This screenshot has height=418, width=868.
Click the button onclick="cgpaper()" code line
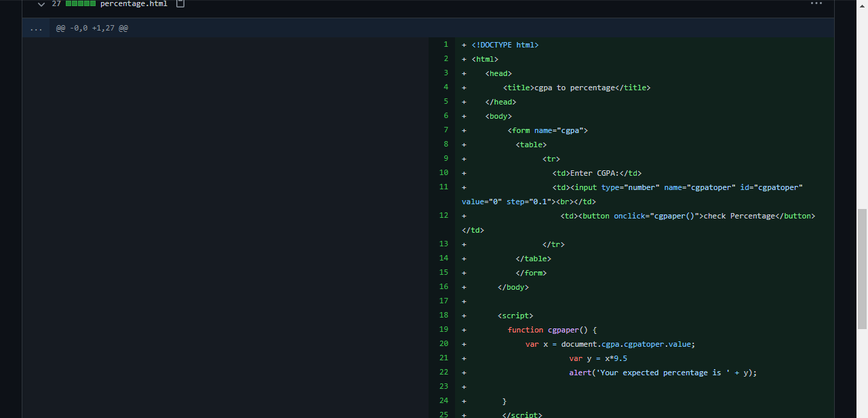(638, 223)
